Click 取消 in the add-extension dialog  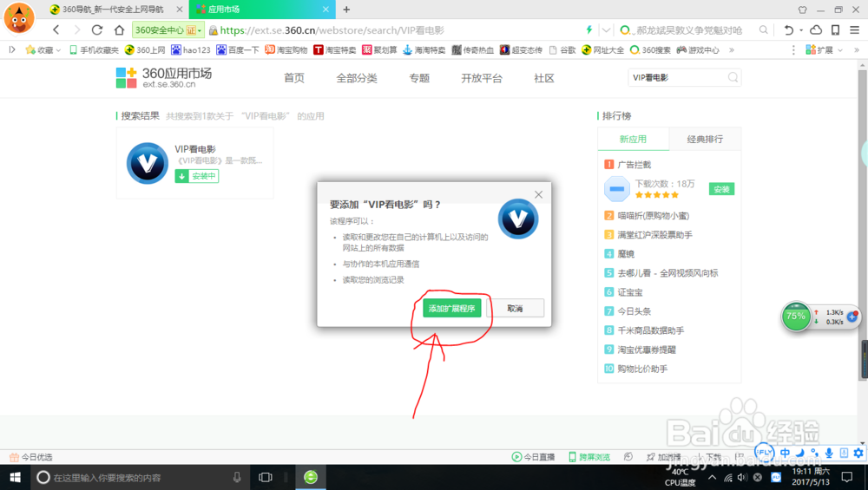click(515, 308)
